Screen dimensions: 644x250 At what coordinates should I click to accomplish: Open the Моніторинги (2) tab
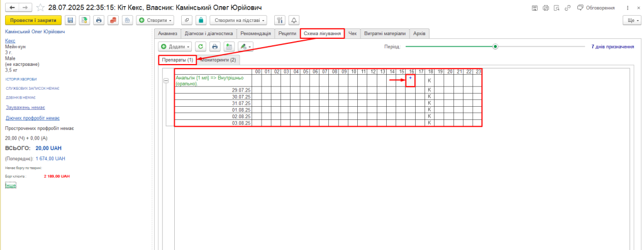point(218,60)
